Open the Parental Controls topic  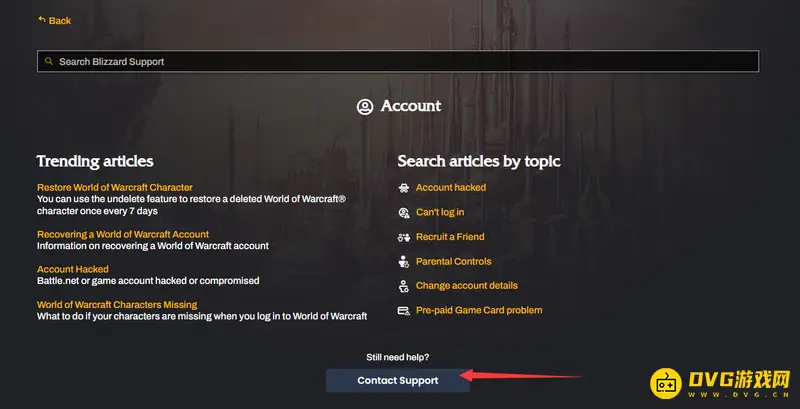click(454, 261)
